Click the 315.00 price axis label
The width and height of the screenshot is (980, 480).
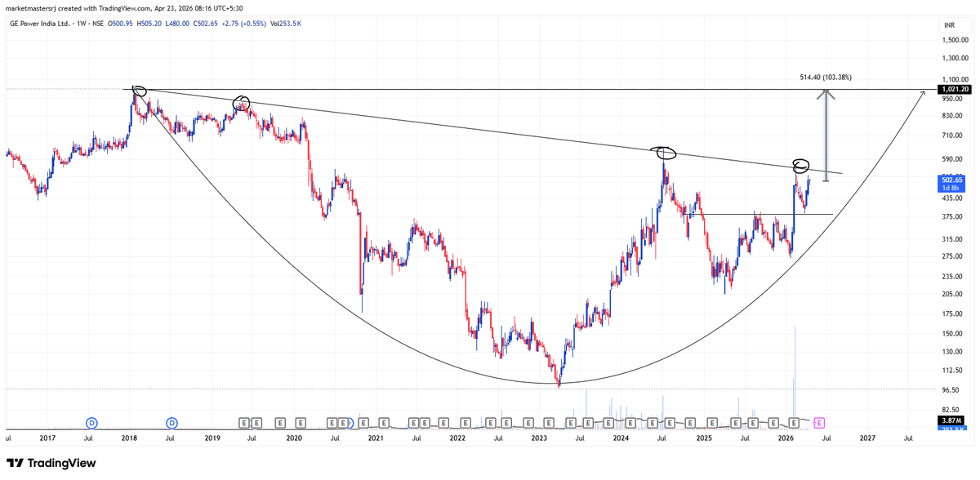951,239
